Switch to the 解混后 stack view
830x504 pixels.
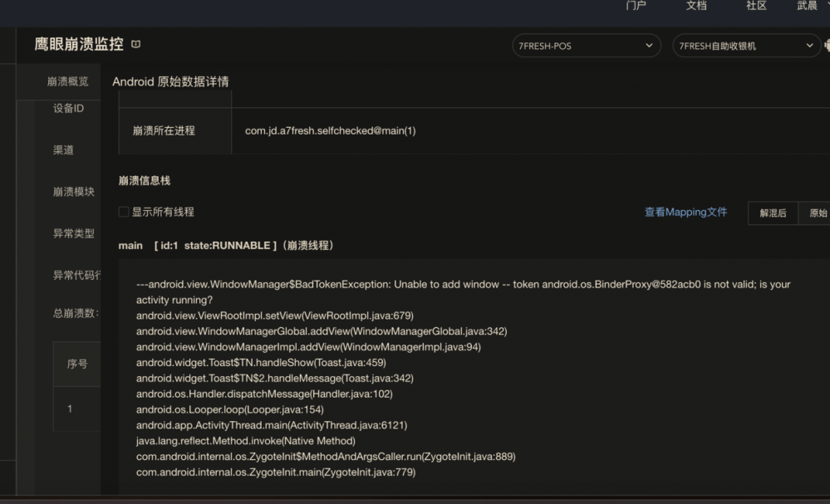[773, 213]
